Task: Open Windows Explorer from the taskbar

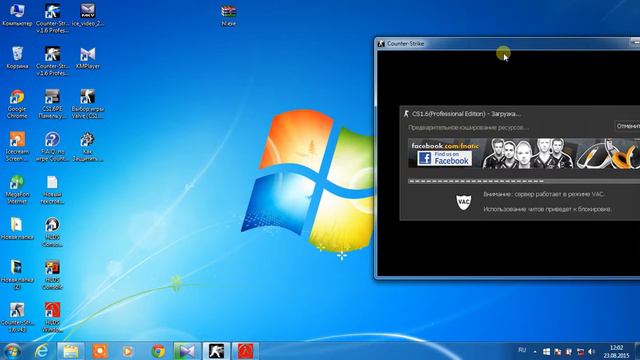Action: tap(71, 351)
